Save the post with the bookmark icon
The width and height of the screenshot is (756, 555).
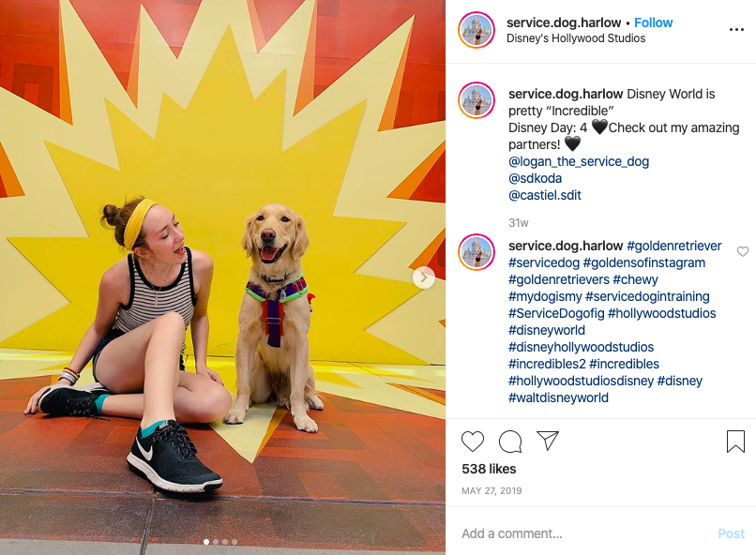[735, 442]
